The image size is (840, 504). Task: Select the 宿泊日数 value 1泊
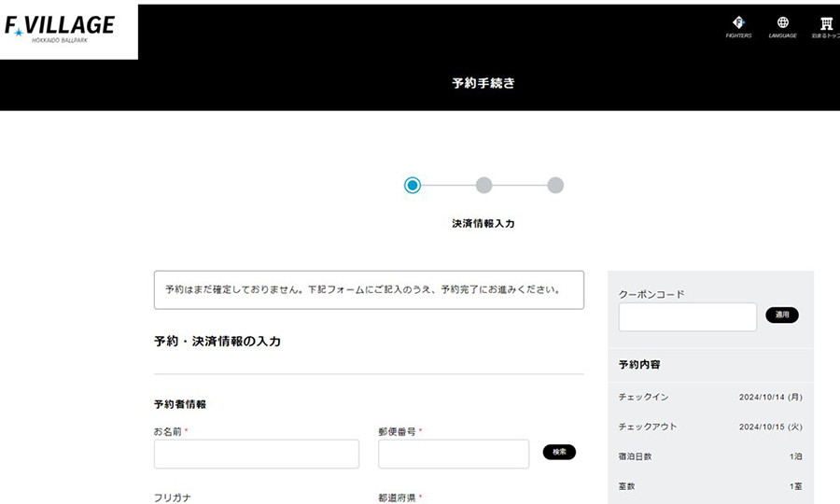tap(795, 456)
